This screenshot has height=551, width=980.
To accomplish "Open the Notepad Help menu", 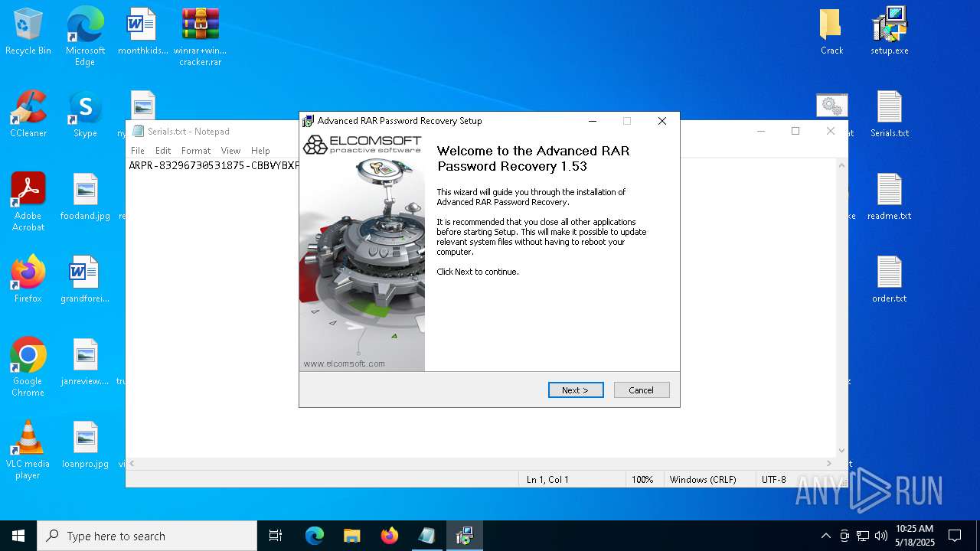I will click(260, 151).
